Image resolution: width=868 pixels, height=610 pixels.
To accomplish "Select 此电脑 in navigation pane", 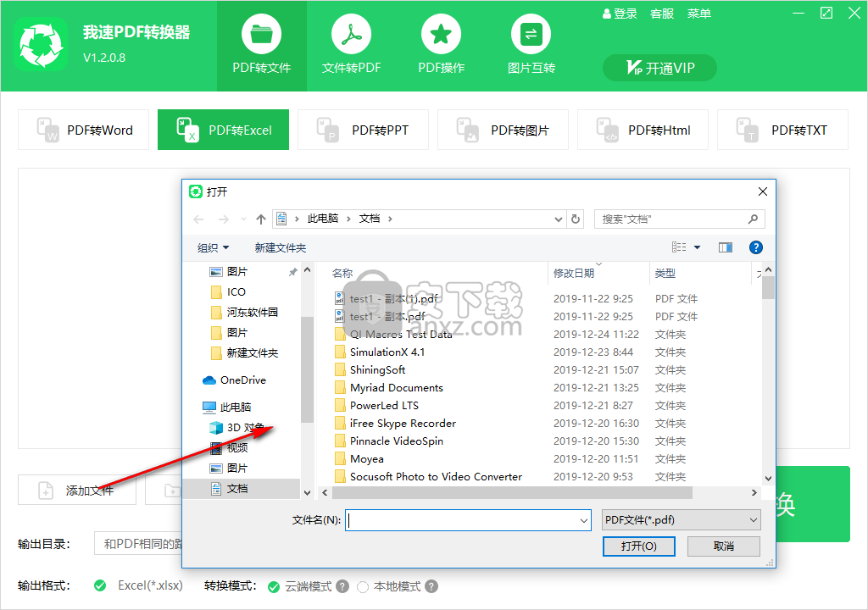I will pyautogui.click(x=227, y=407).
